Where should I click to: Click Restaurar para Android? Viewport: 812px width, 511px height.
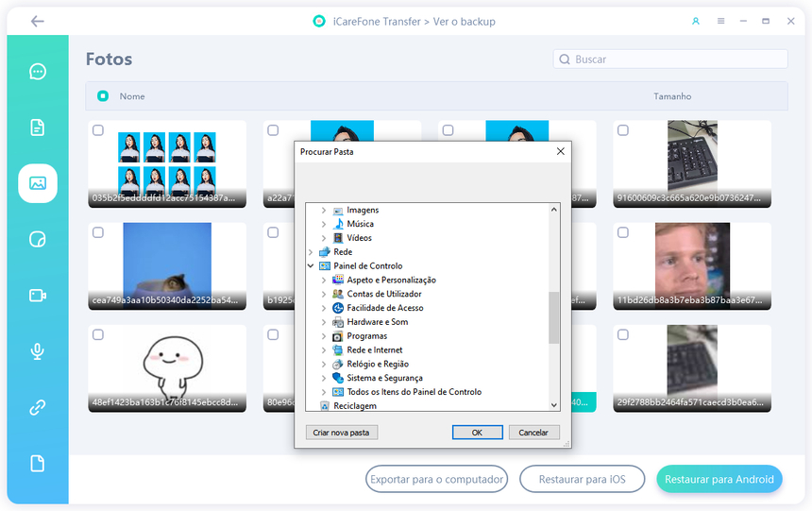pos(719,479)
